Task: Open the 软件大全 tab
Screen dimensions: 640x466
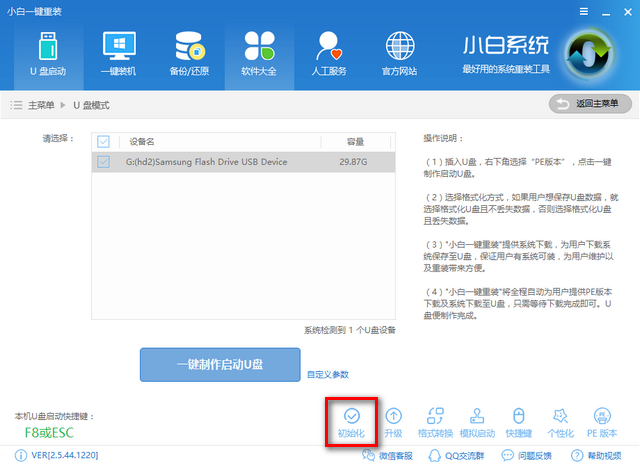Action: (x=261, y=54)
